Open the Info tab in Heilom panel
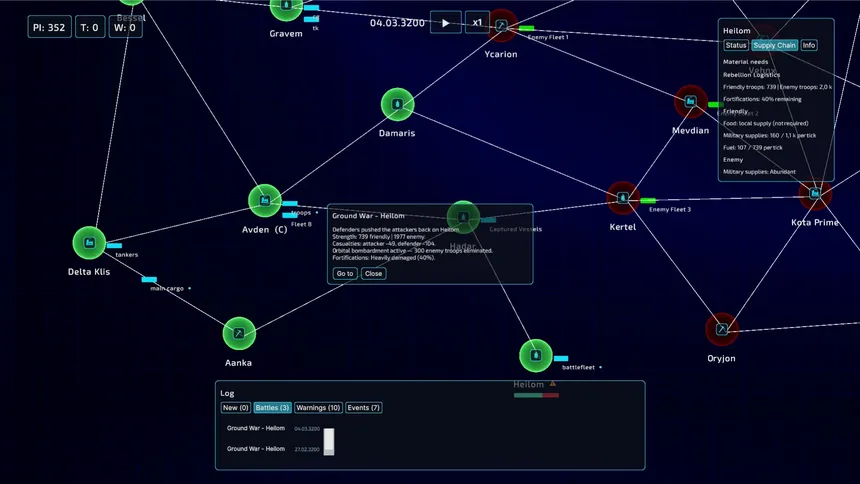The image size is (860, 484). [808, 46]
